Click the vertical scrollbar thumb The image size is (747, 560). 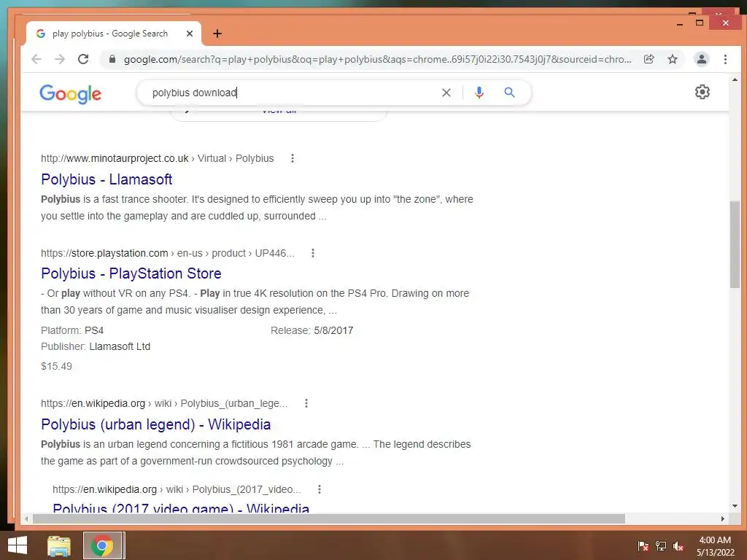[735, 244]
